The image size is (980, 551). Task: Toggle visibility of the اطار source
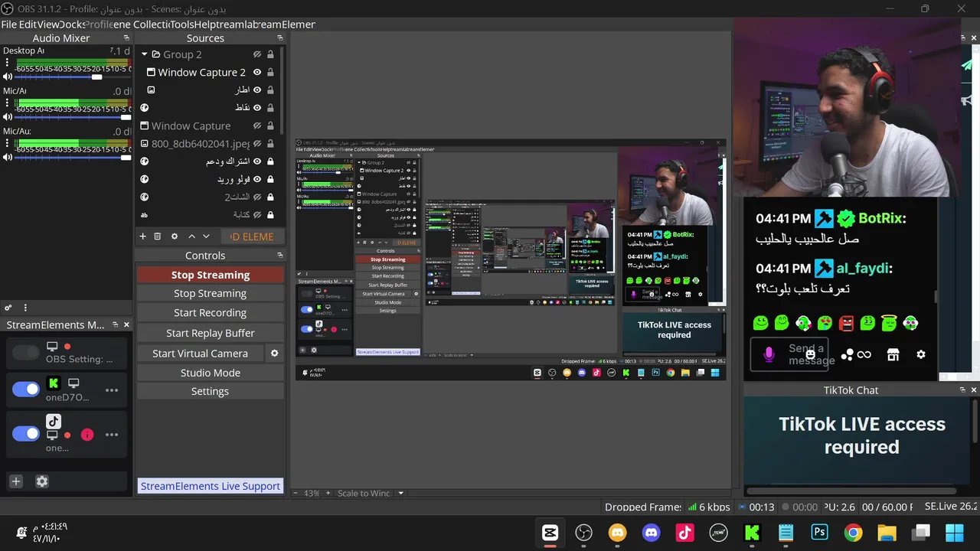[257, 90]
